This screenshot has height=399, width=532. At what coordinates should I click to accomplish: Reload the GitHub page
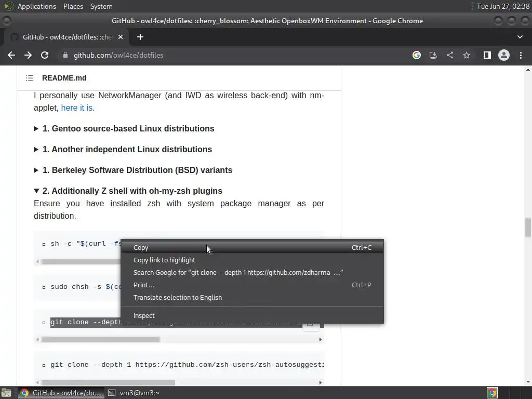tap(45, 55)
